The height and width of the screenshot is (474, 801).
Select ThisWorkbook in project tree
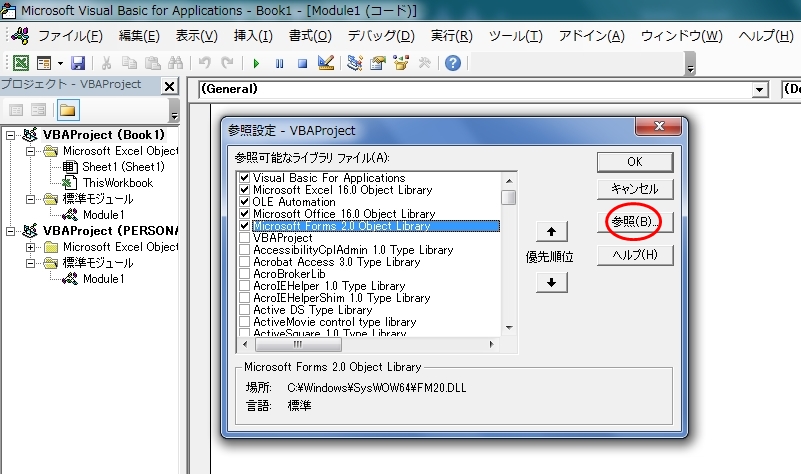pyautogui.click(x=118, y=183)
